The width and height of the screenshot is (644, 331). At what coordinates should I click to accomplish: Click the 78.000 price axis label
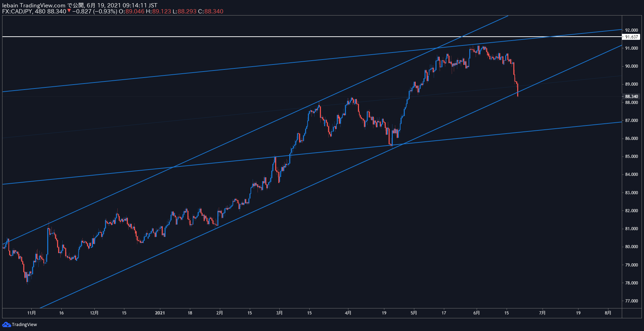(x=631, y=283)
